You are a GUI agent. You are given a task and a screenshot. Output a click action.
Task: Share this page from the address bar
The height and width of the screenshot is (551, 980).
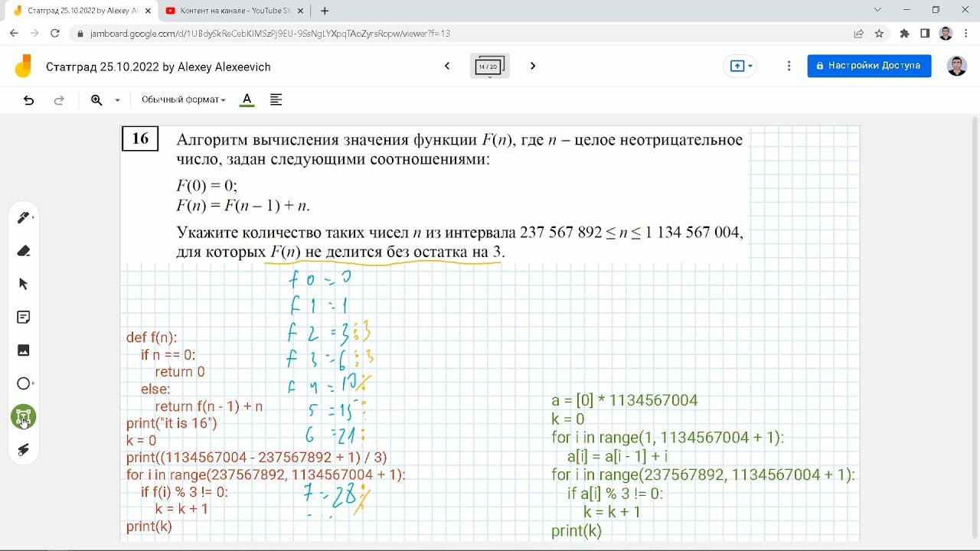[859, 34]
